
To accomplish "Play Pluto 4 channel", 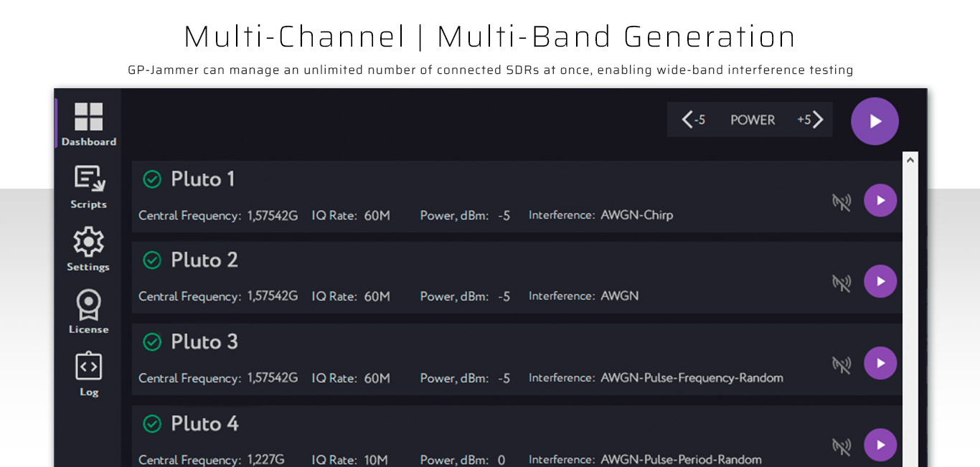I will coord(880,445).
